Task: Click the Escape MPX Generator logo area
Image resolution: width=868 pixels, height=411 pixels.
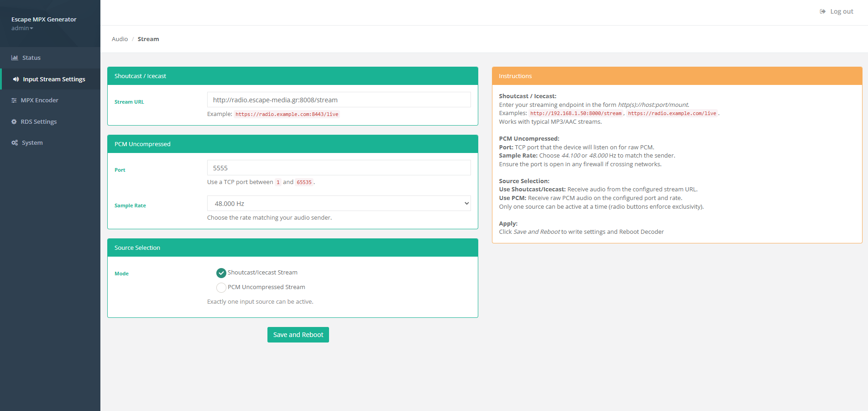Action: click(43, 19)
